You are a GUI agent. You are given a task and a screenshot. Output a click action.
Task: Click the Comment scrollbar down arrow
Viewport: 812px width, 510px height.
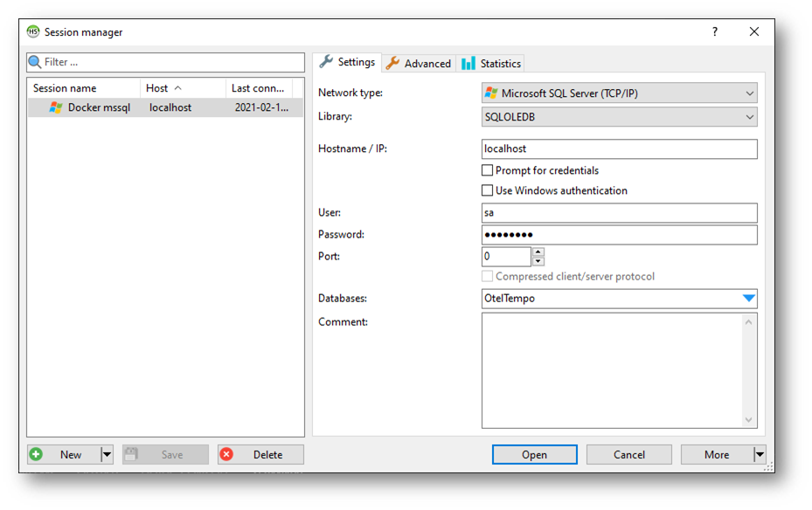point(749,419)
